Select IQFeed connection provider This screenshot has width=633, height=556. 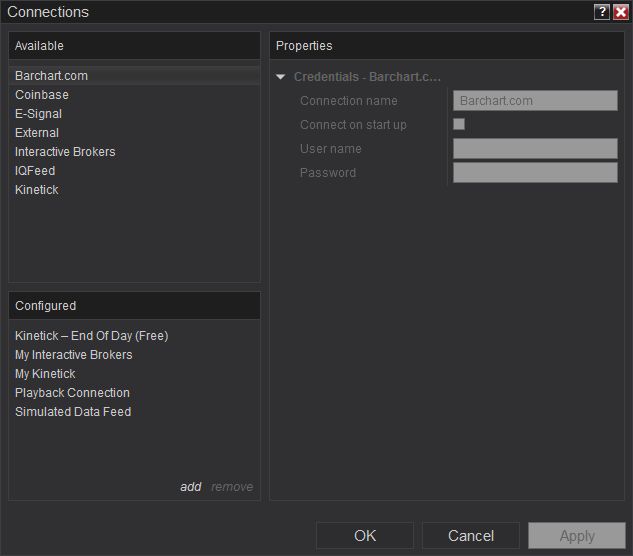pyautogui.click(x=35, y=171)
